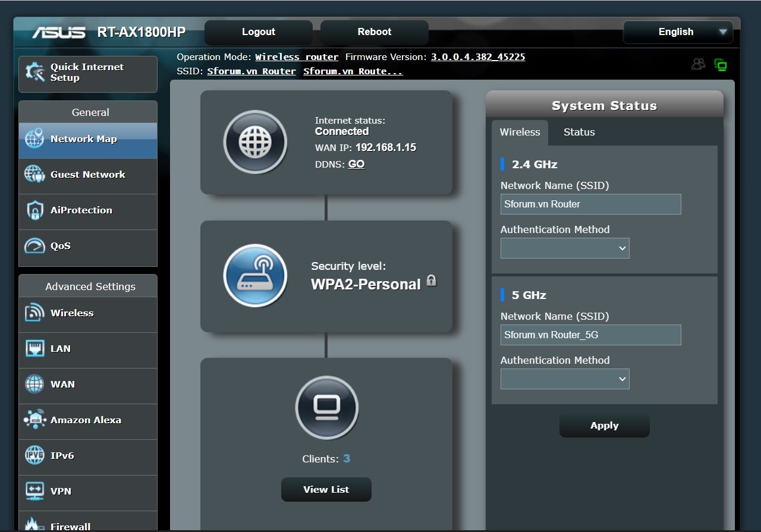The image size is (761, 532).
Task: Click the firmware version 3.0.0.4.382_45225 link
Action: (478, 58)
